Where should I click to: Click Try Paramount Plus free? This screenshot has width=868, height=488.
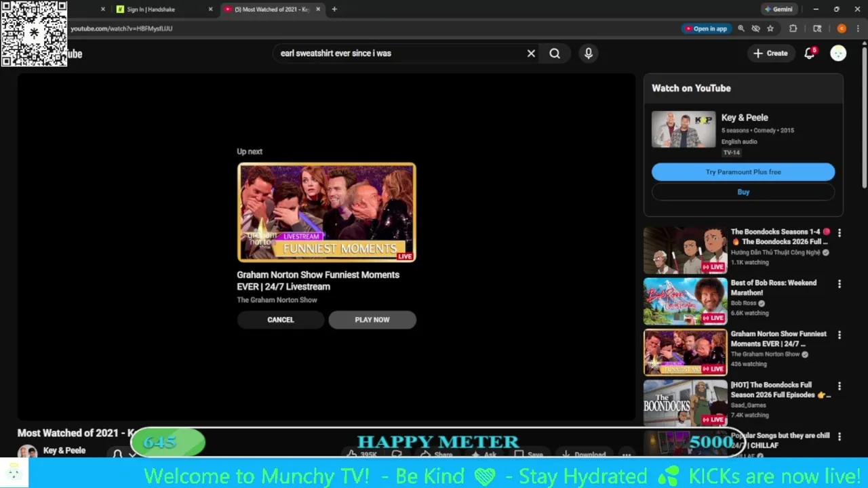coord(743,172)
